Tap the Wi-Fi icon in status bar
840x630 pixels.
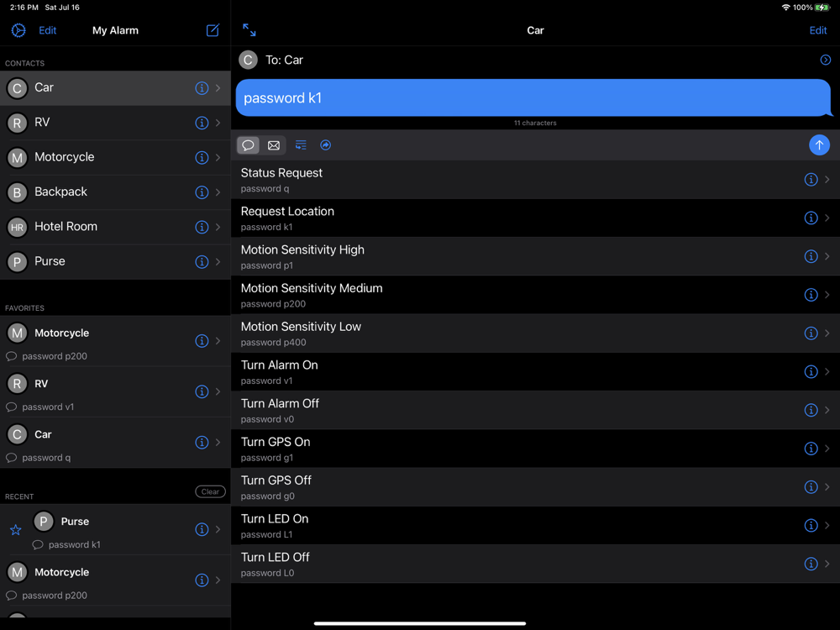click(x=786, y=8)
